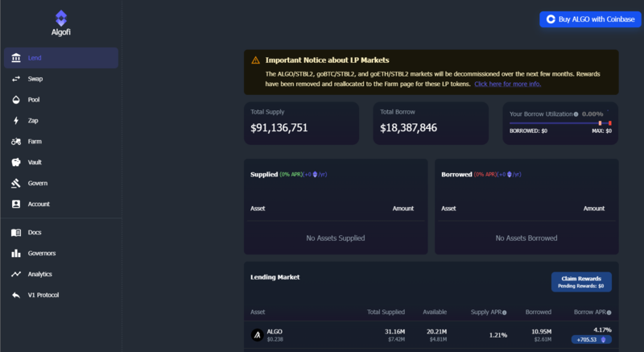Click the Docs book icon
Viewport: 644px width, 352px height.
click(x=16, y=233)
